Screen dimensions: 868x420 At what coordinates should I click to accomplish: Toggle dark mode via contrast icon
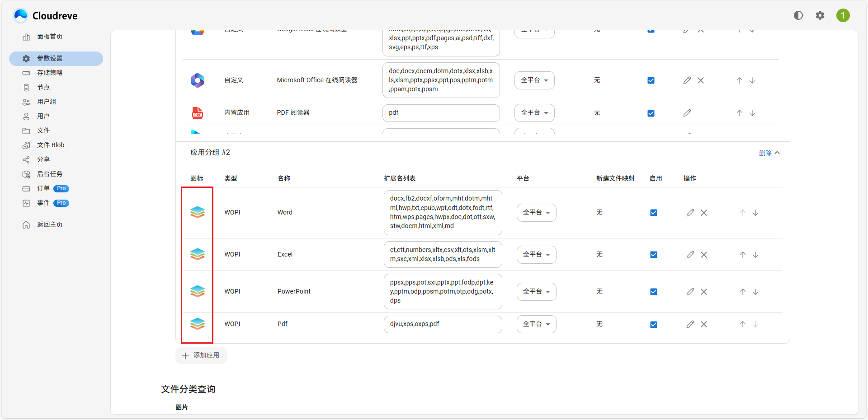(798, 15)
